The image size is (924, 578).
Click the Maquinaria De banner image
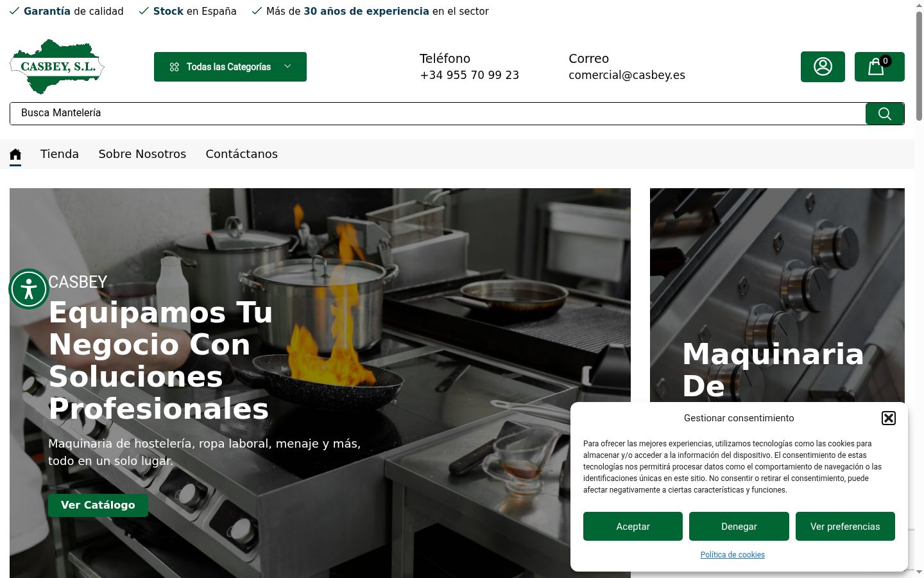tap(777, 295)
